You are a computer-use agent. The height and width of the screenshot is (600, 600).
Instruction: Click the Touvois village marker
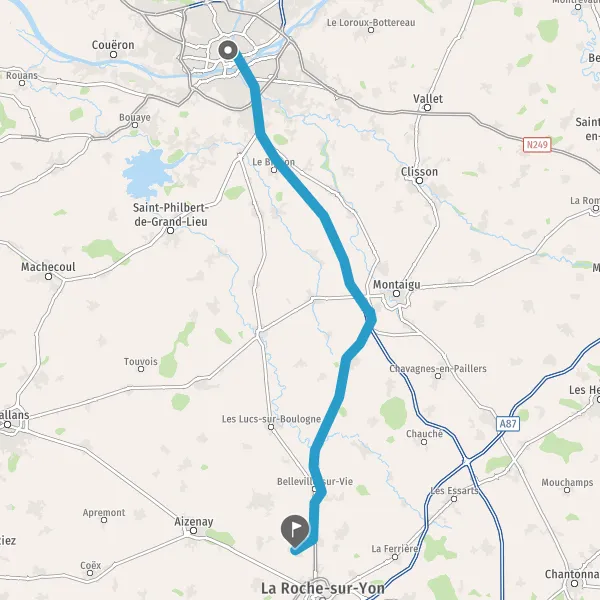click(x=141, y=369)
